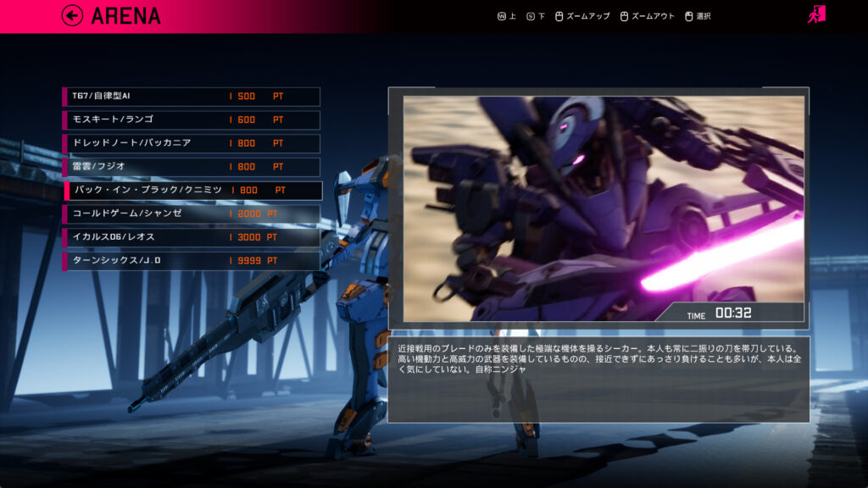Click the mouse icon next to ズームアップ
The height and width of the screenshot is (488, 868).
point(559,15)
